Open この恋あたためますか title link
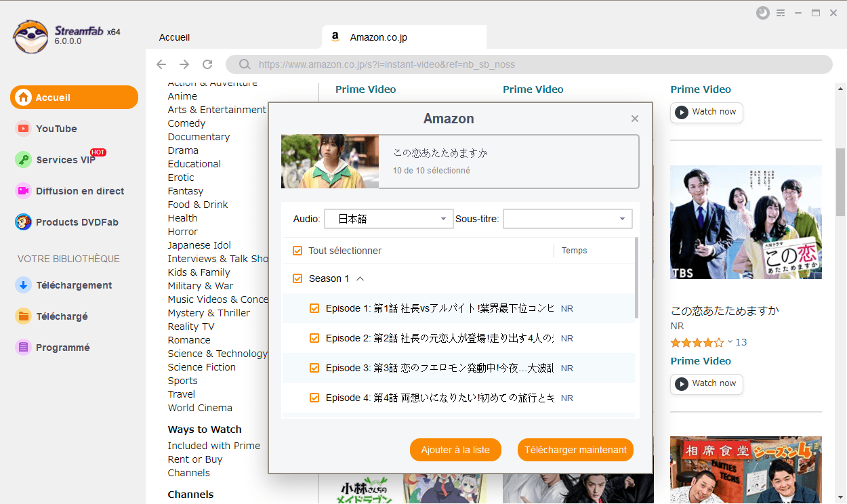The width and height of the screenshot is (847, 504). [x=725, y=311]
